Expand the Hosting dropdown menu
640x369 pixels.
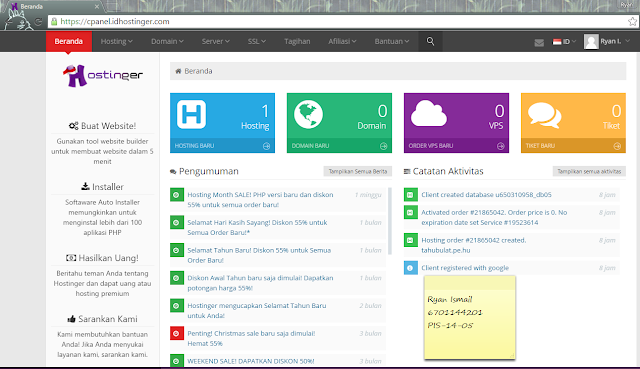pos(117,41)
